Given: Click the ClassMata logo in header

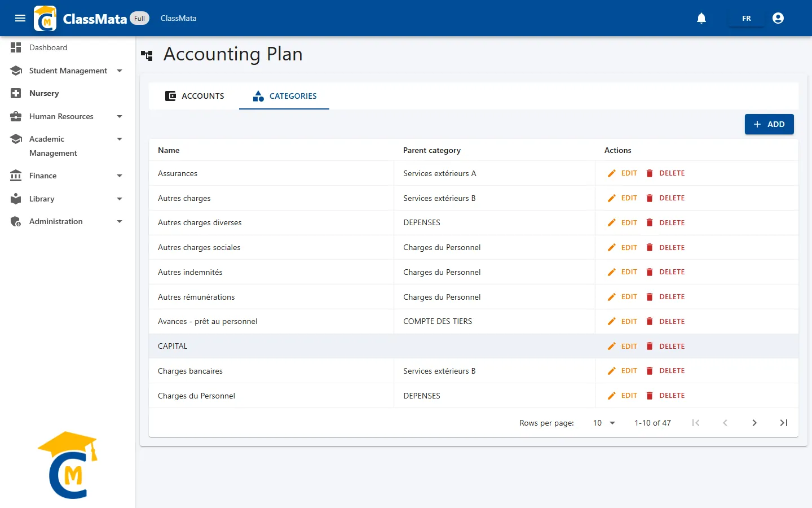Looking at the screenshot, I should point(45,18).
